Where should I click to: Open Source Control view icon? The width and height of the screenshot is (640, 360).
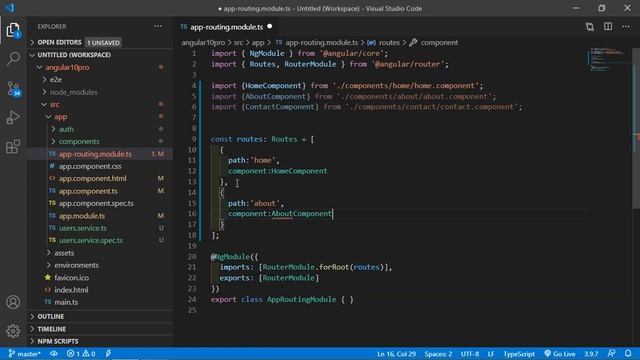[13, 89]
